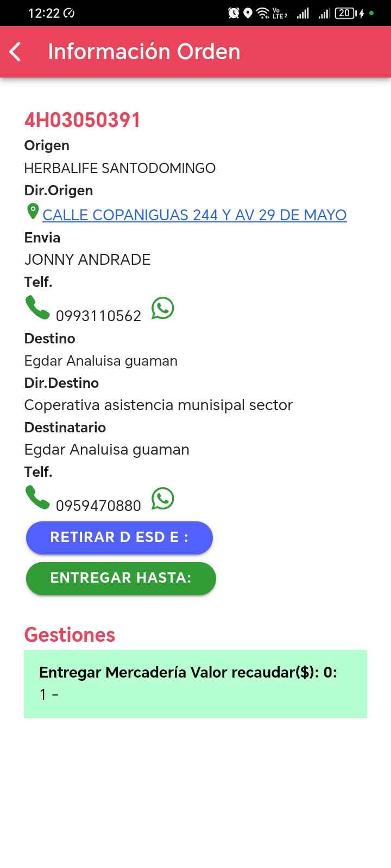The height and width of the screenshot is (868, 391).
Task: Tap the back arrow in header
Action: point(16,52)
